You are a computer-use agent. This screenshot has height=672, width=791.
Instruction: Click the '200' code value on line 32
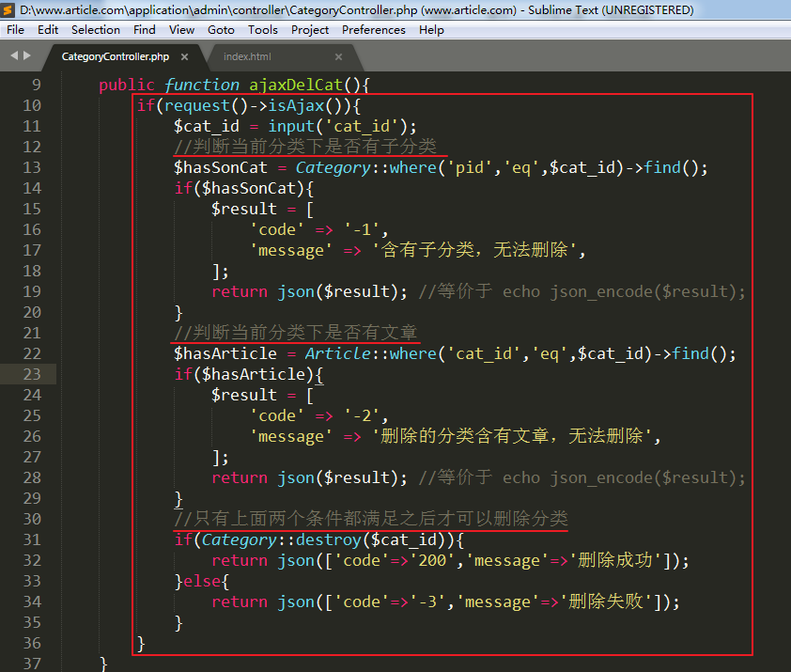pos(432,561)
